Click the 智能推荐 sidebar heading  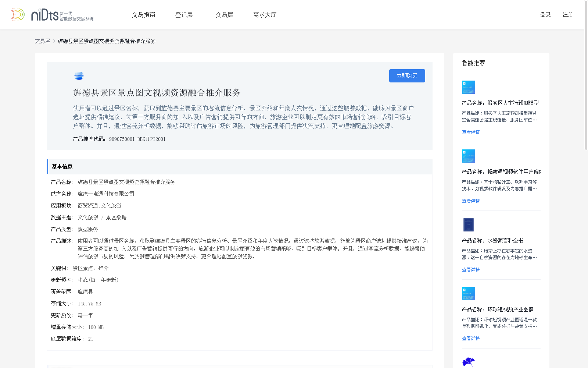pos(473,63)
